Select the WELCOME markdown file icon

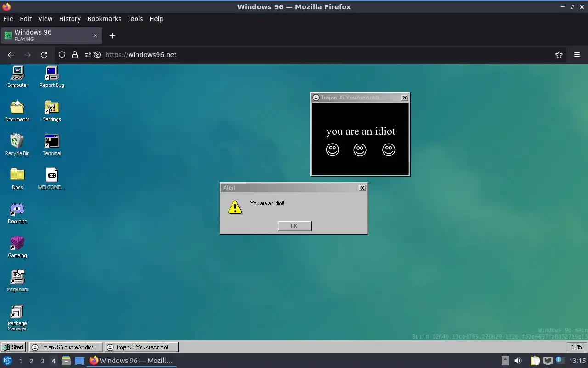pos(51,179)
